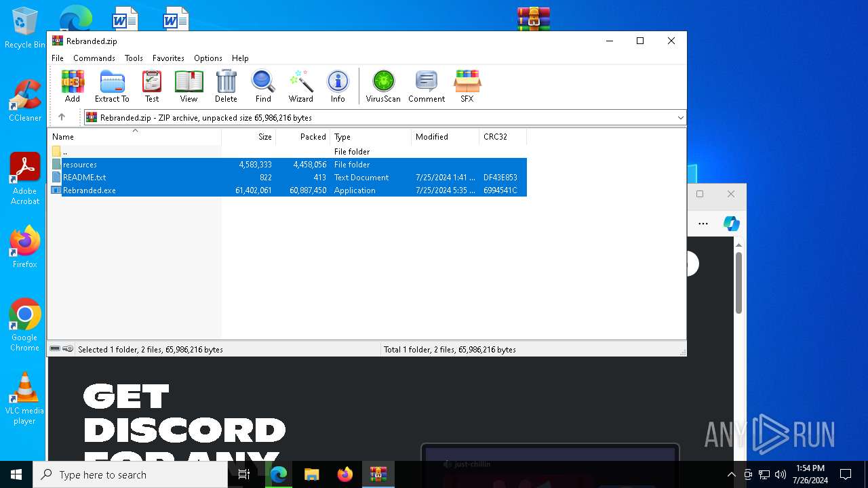Select the parent '..' folder row

coord(288,152)
